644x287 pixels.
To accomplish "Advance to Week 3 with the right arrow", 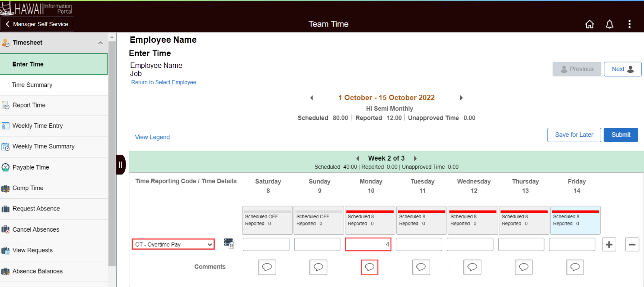I will click(x=415, y=158).
